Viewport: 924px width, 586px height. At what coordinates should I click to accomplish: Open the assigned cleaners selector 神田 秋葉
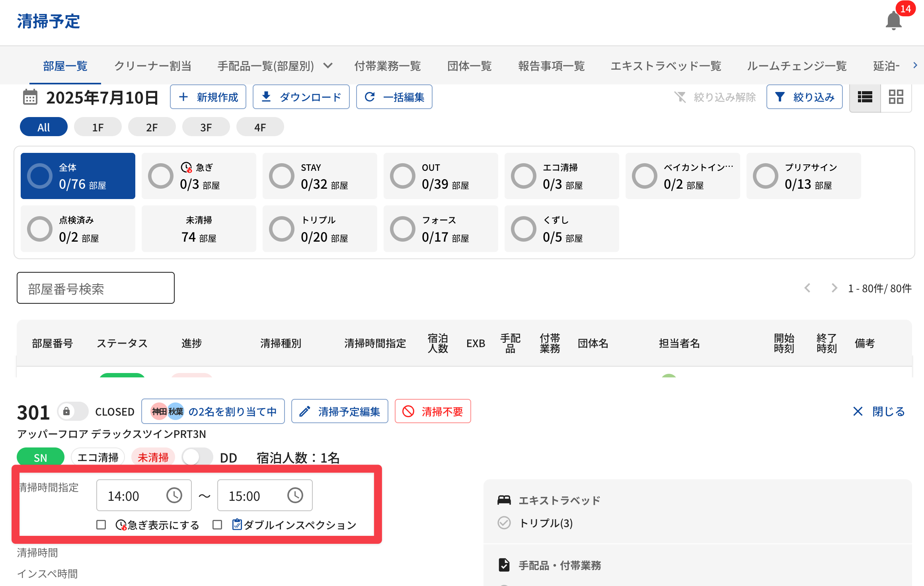point(213,412)
